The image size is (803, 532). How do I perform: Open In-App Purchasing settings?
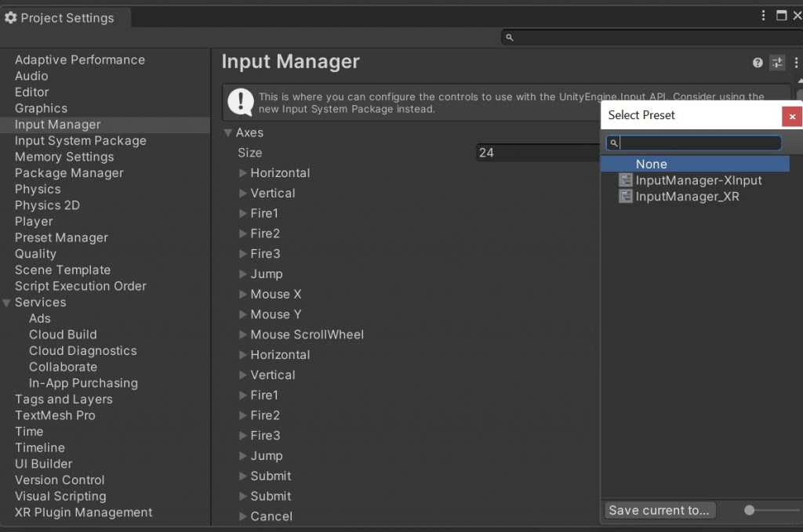coord(83,383)
